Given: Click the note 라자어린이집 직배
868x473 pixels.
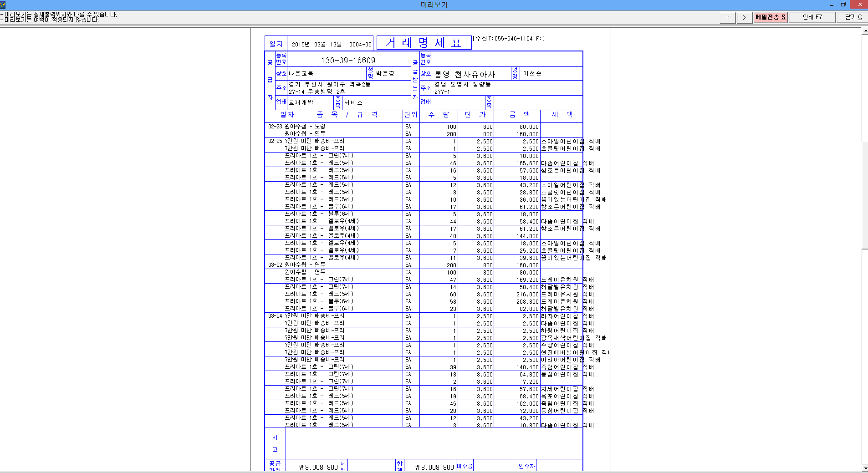Looking at the screenshot, I should pos(567,316).
